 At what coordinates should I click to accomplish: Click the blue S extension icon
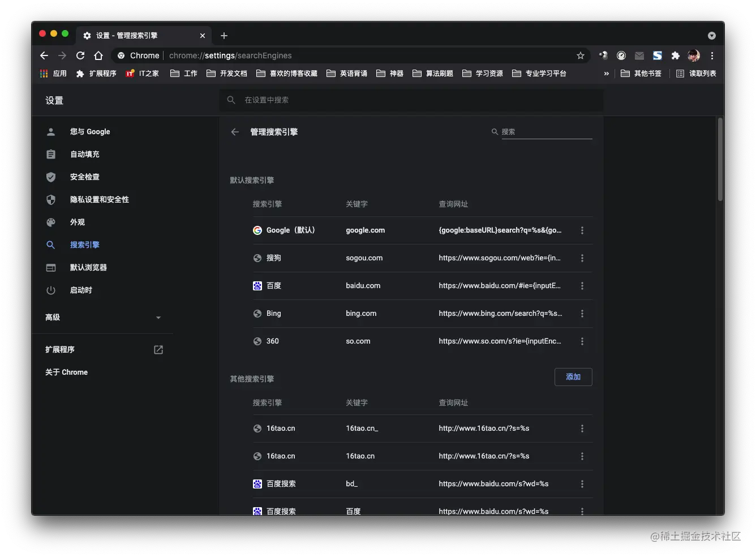point(658,55)
